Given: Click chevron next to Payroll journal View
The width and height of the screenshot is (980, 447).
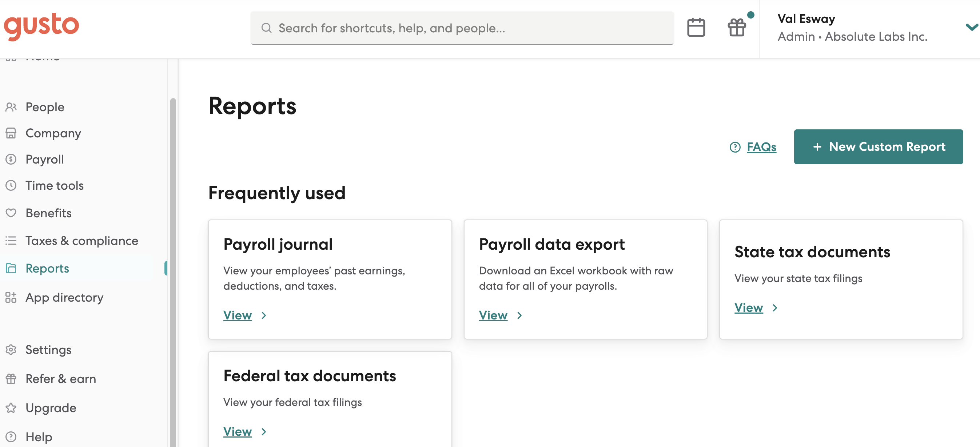Looking at the screenshot, I should coord(264,315).
